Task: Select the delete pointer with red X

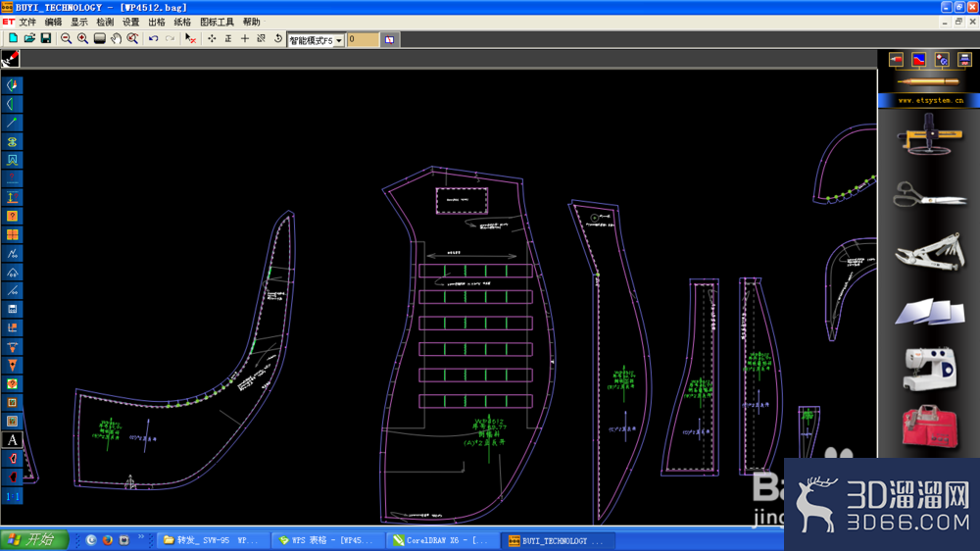Action: [191, 39]
